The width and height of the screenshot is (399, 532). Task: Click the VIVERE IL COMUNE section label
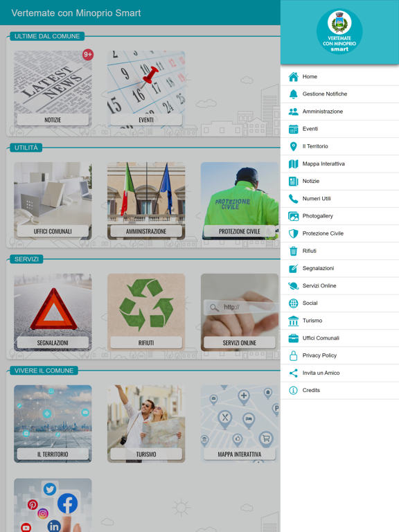click(x=44, y=371)
